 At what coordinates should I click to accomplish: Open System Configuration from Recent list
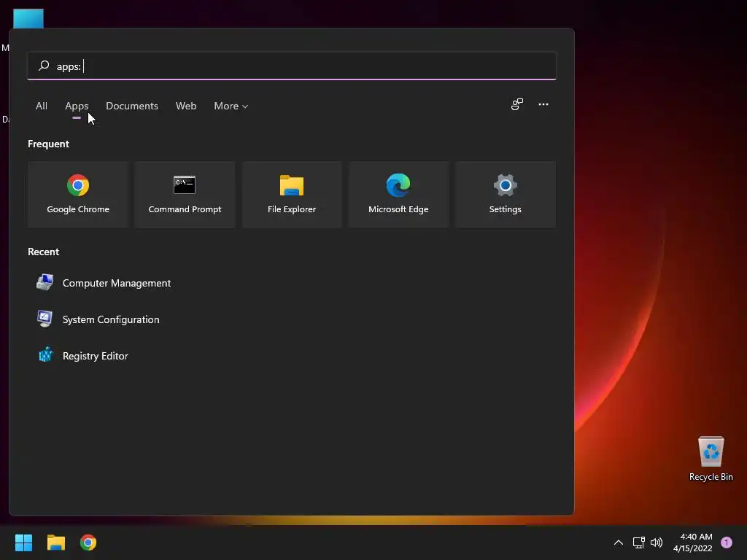292,319
